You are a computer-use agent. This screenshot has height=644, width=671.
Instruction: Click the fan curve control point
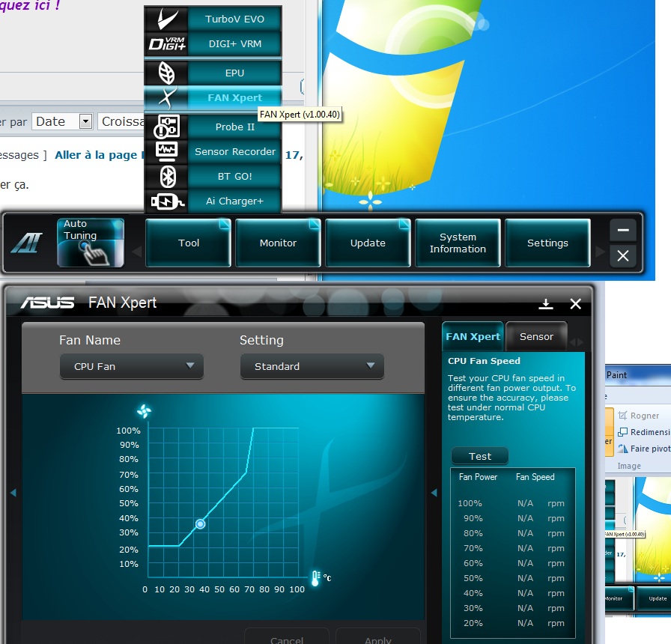(x=200, y=524)
